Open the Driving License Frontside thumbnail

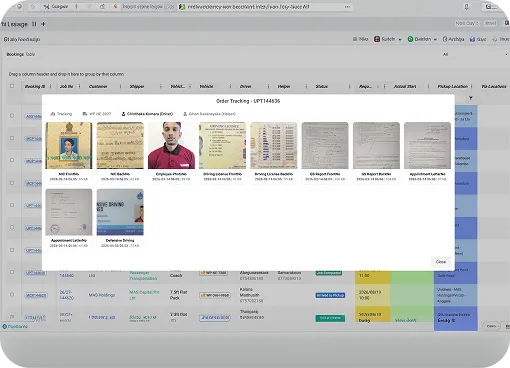222,145
